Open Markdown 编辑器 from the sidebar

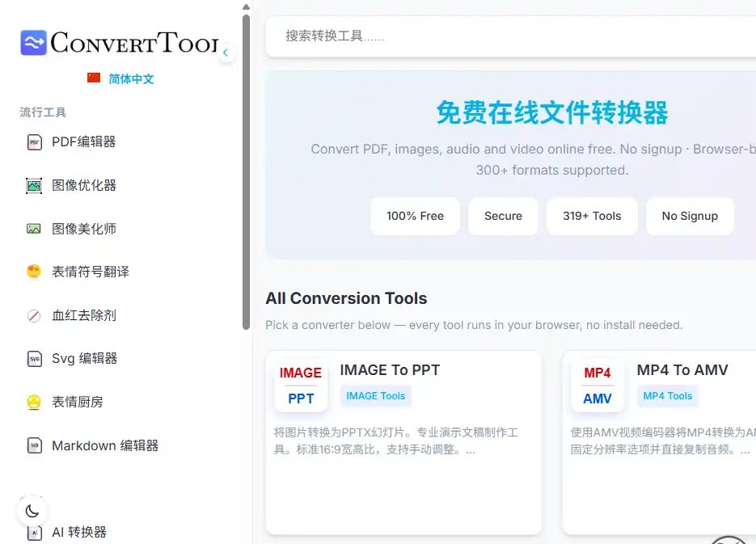(x=105, y=445)
